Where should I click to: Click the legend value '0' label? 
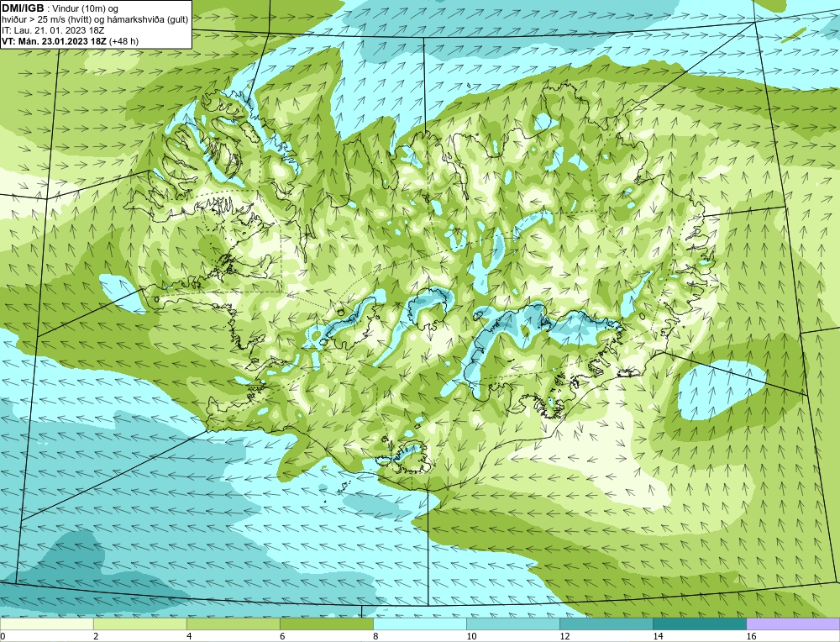(3, 636)
